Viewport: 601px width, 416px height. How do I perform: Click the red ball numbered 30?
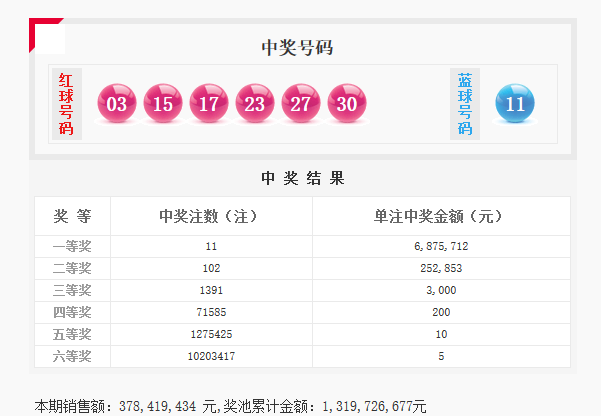point(347,104)
